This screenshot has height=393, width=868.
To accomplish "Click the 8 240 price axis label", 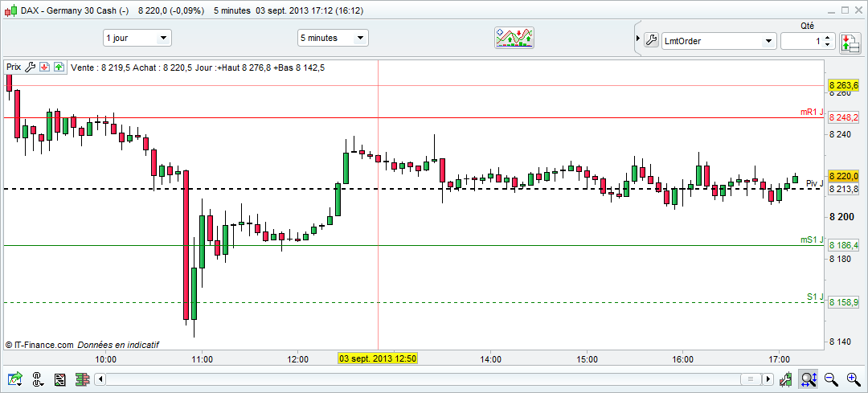I will pos(841,134).
